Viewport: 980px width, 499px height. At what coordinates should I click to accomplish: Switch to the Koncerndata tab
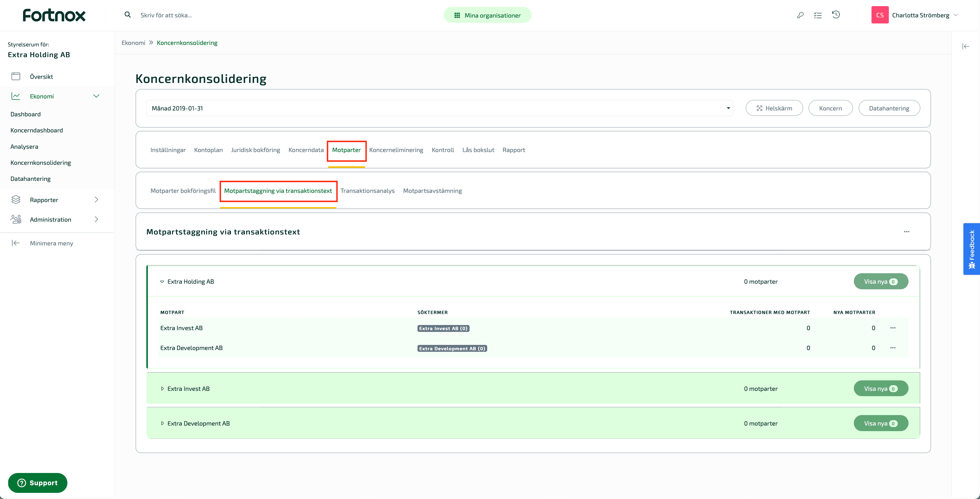tap(306, 150)
